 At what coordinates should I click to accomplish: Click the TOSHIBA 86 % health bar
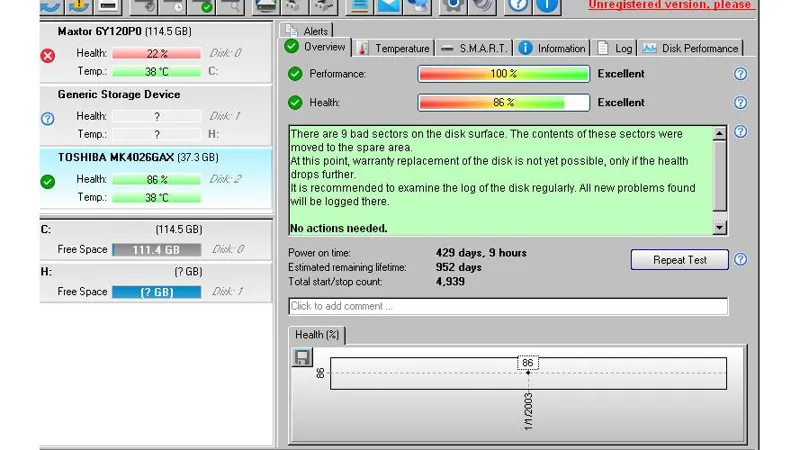(x=157, y=180)
